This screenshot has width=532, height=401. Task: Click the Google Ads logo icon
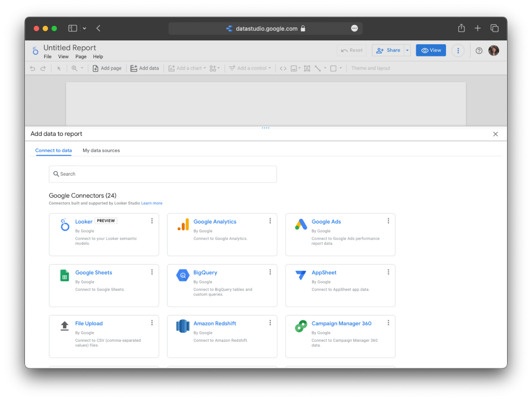coord(301,225)
